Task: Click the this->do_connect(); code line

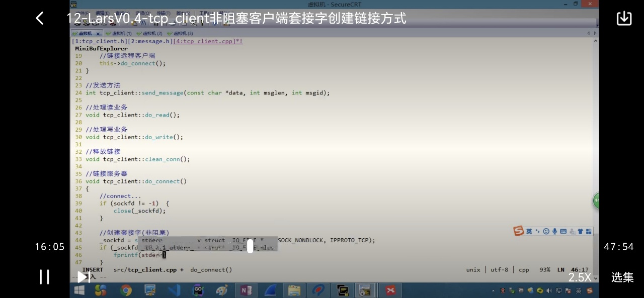Action: coord(132,63)
